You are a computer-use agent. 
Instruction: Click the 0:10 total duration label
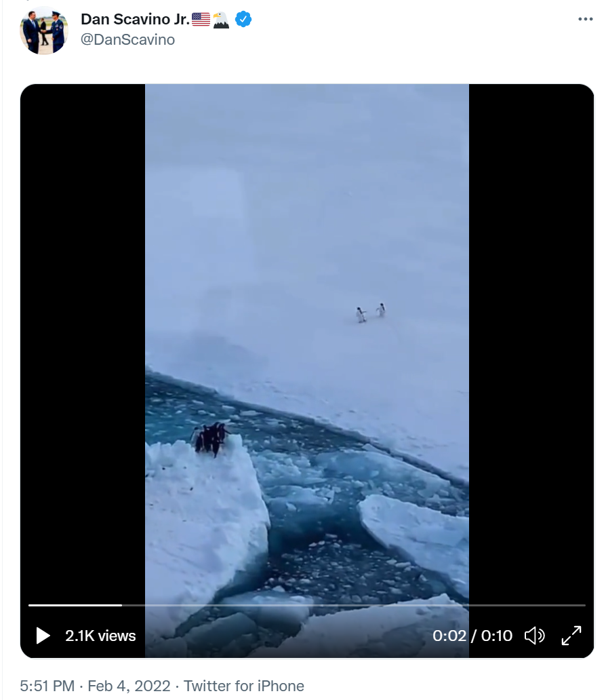[x=497, y=636]
